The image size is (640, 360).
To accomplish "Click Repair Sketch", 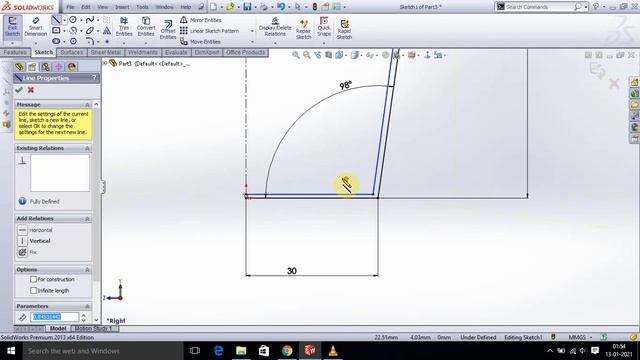I will [x=303, y=29].
